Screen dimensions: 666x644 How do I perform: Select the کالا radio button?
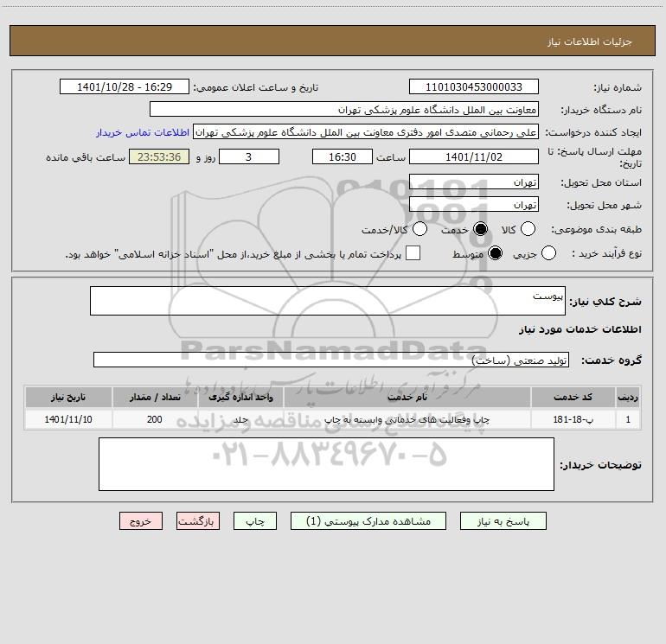pyautogui.click(x=528, y=229)
